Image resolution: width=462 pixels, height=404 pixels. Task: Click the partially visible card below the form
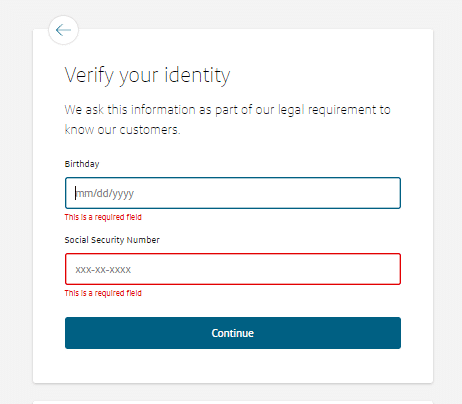[233, 402]
